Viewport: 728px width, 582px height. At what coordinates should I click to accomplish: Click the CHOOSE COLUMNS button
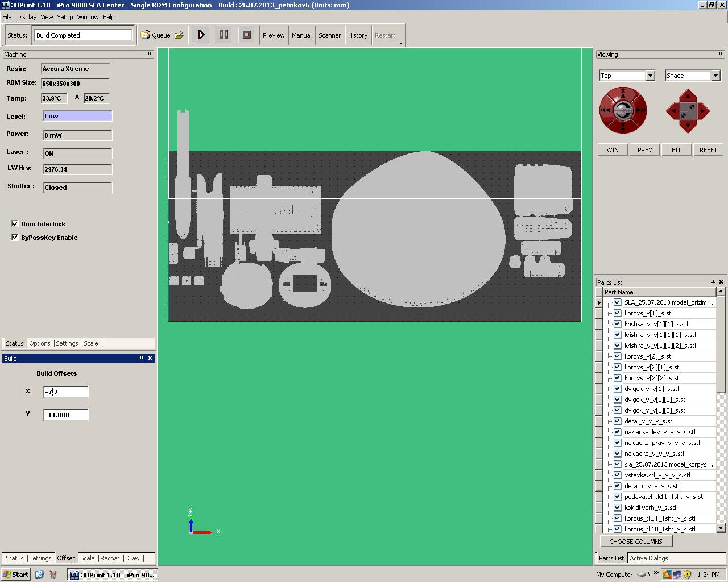point(636,542)
